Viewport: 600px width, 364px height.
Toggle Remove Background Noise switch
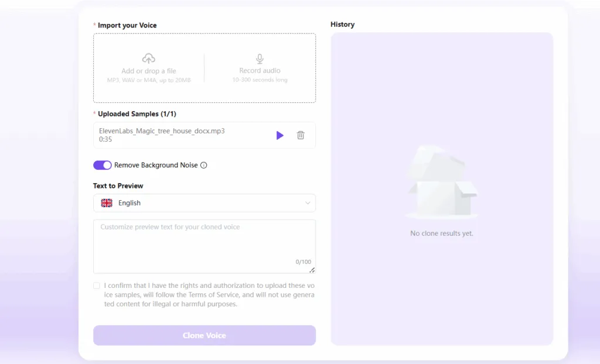click(102, 165)
